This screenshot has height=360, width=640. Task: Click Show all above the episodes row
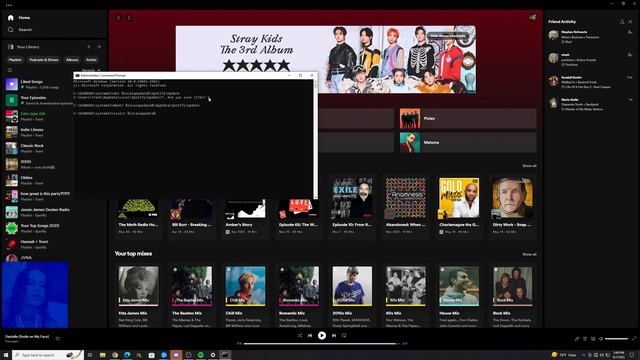529,166
